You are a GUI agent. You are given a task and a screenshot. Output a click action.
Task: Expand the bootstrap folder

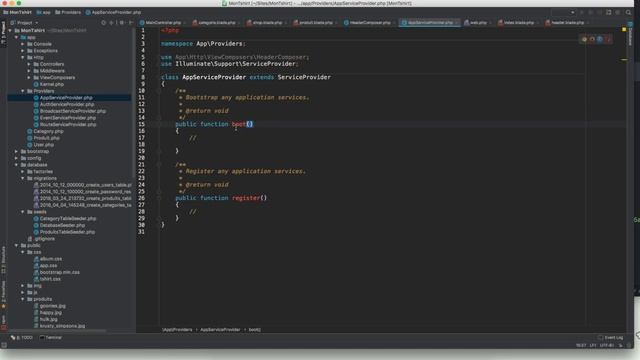(16, 151)
